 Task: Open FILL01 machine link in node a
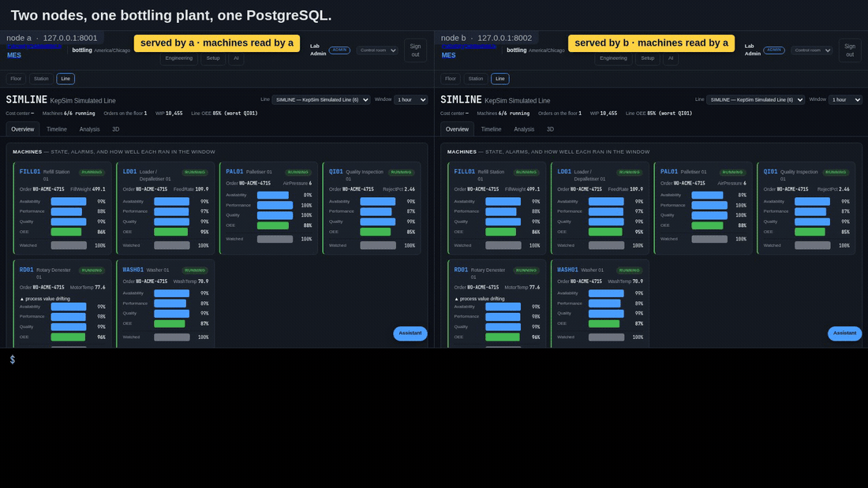click(x=30, y=172)
